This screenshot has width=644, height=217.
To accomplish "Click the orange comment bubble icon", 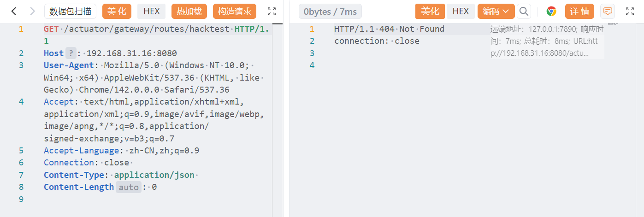I will [x=608, y=12].
